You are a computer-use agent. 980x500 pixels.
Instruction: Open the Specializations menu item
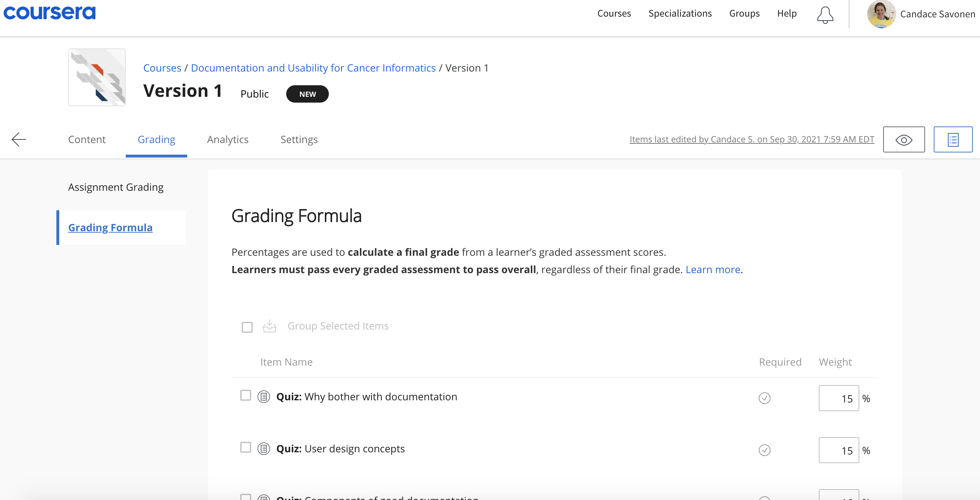680,13
